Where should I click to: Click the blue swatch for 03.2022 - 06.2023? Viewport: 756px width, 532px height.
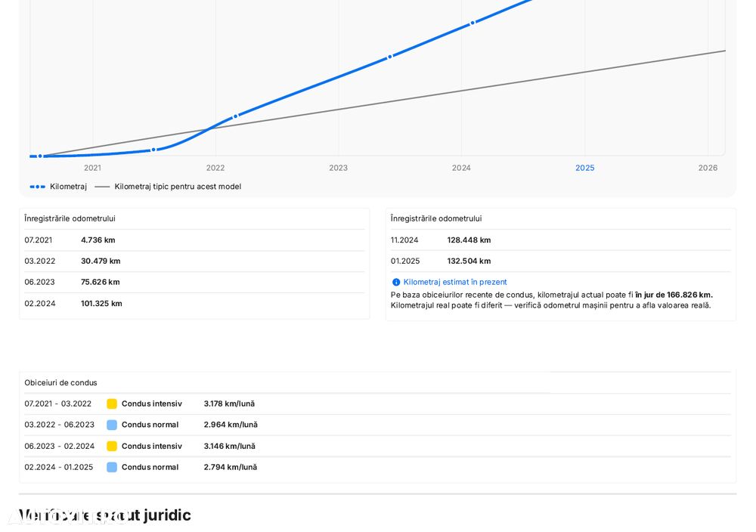[112, 425]
